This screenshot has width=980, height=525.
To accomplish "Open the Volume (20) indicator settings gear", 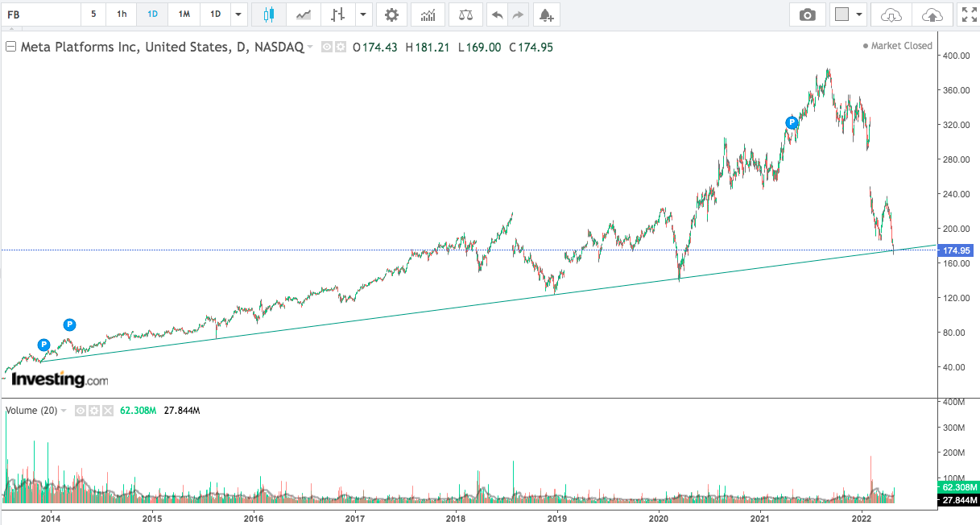I will [93, 411].
